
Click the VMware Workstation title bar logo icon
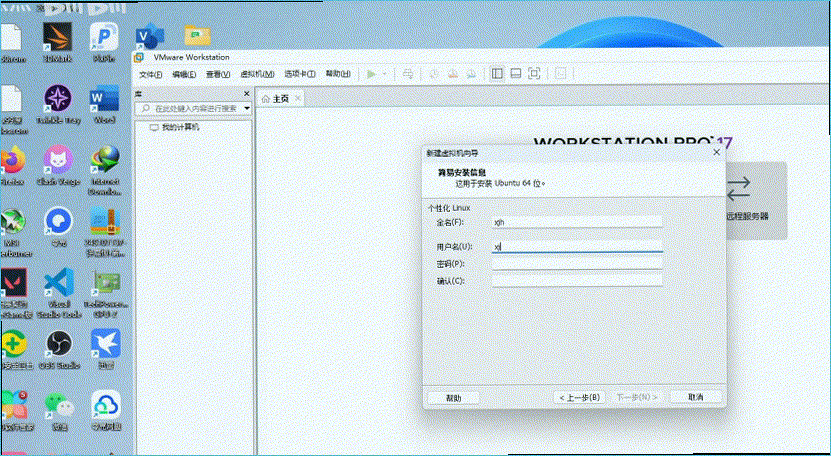(139, 57)
